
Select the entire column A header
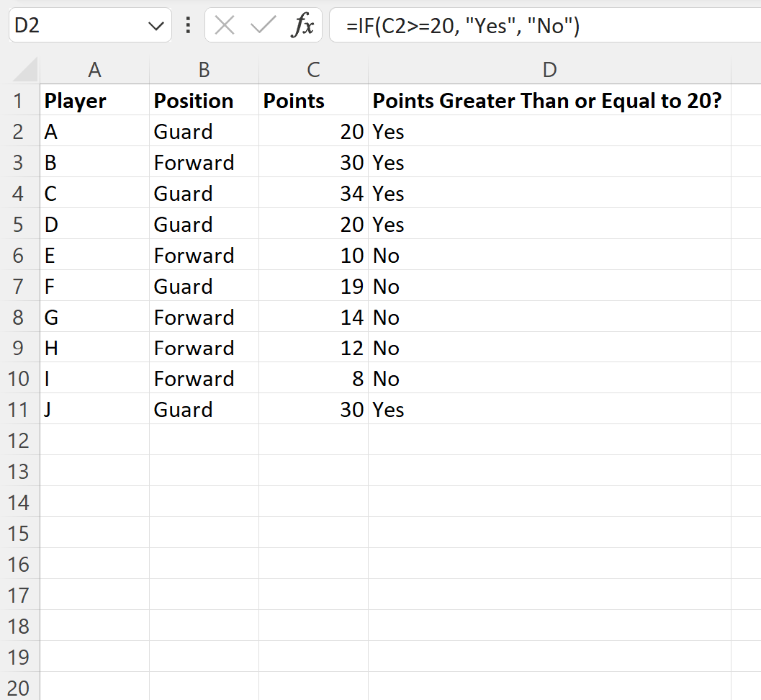pyautogui.click(x=94, y=69)
